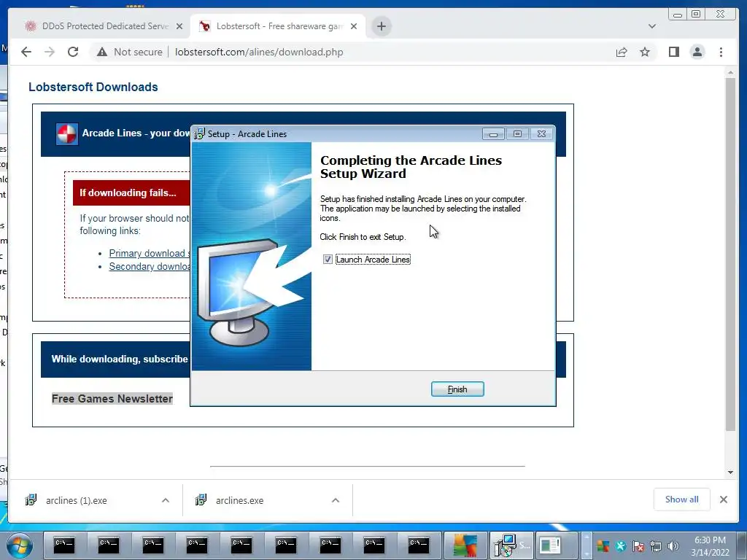The height and width of the screenshot is (560, 747).
Task: Open the arclines (1).exe downloaded file
Action: click(76, 500)
